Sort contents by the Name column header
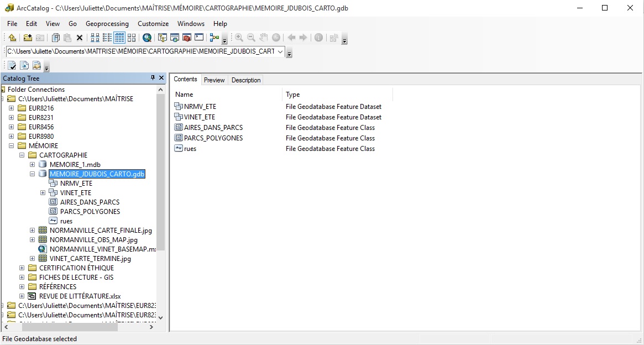Image resolution: width=644 pixels, height=345 pixels. point(183,95)
